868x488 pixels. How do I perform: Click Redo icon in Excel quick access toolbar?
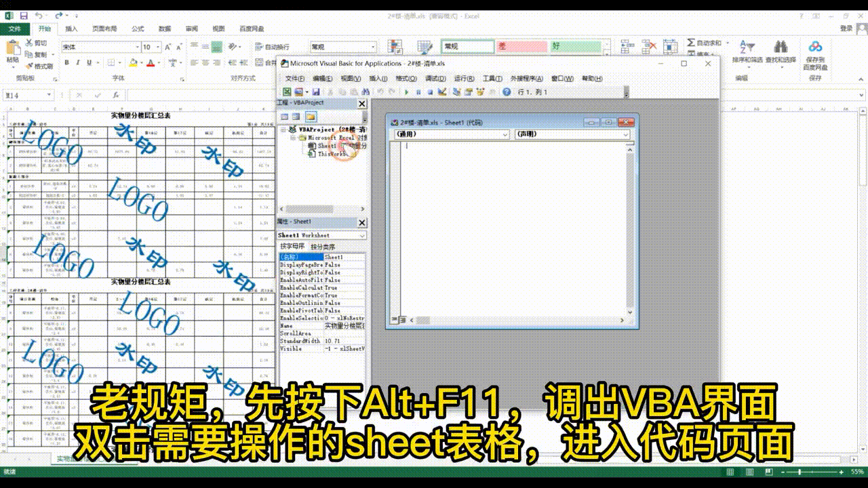click(x=60, y=16)
